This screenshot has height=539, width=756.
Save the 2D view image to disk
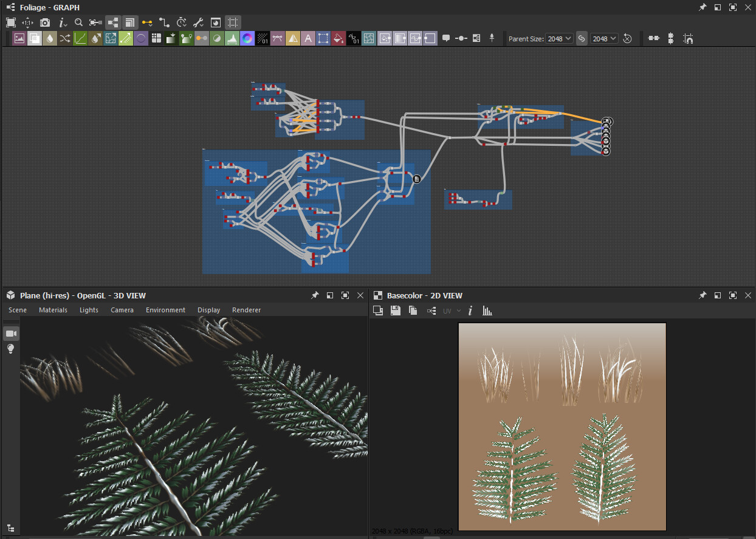click(396, 311)
